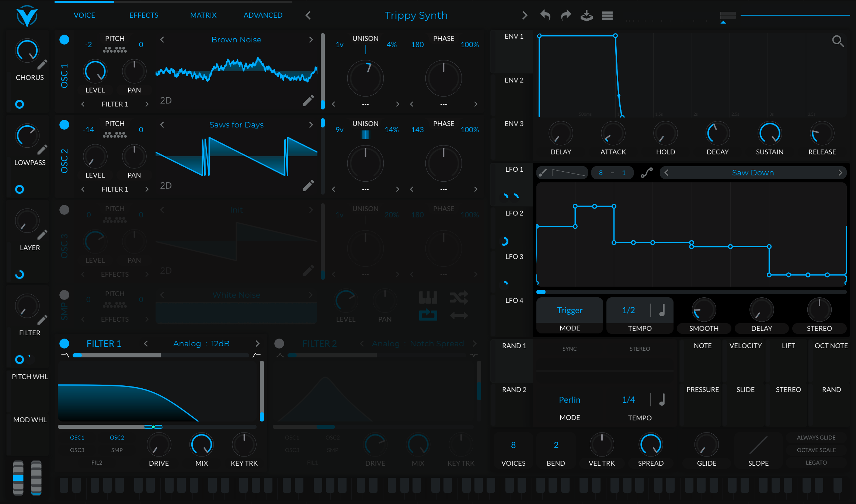Edit the Layer macro name pencil
Screen dimensions: 856x504
pyautogui.click(x=42, y=235)
